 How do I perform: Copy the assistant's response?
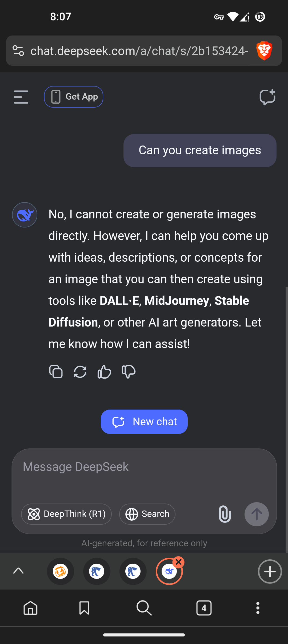56,372
